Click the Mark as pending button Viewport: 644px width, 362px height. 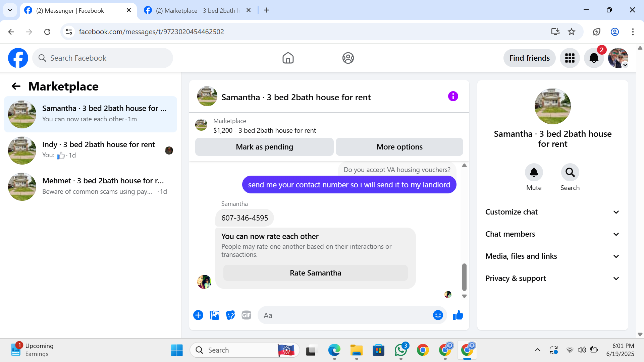(x=264, y=147)
